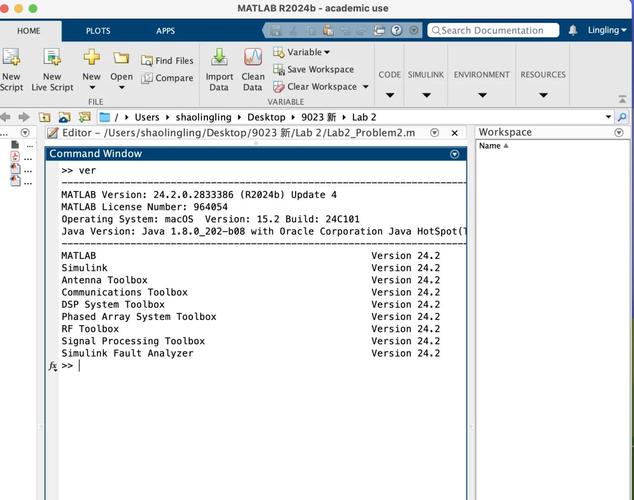Open the Command Window actions menu
The height and width of the screenshot is (500, 634).
point(454,154)
